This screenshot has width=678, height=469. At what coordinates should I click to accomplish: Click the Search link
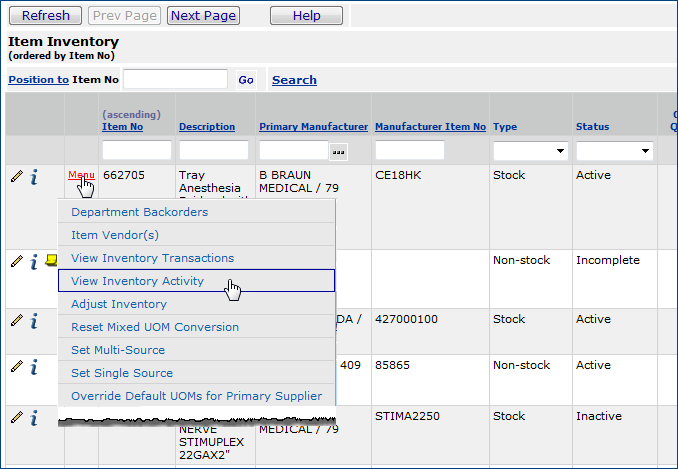tap(294, 80)
